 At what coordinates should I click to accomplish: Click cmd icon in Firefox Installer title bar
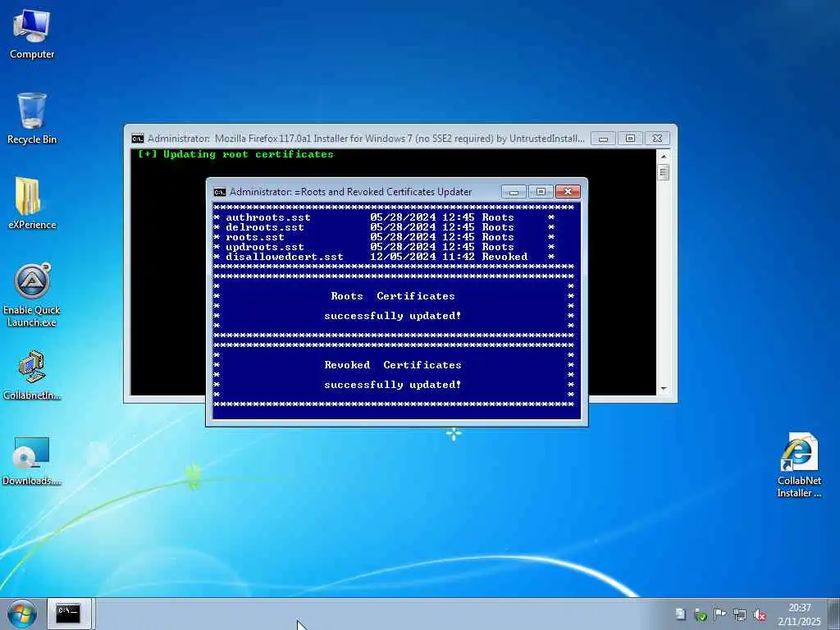pyautogui.click(x=138, y=139)
